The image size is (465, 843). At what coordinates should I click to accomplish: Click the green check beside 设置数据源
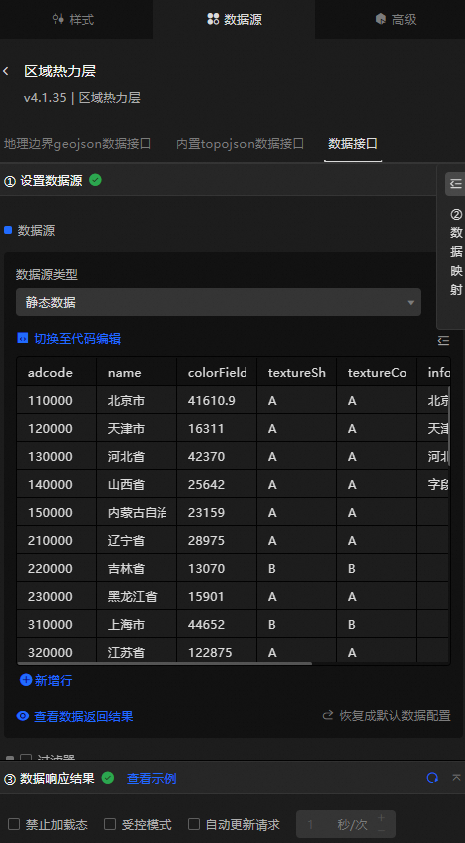pyautogui.click(x=95, y=180)
